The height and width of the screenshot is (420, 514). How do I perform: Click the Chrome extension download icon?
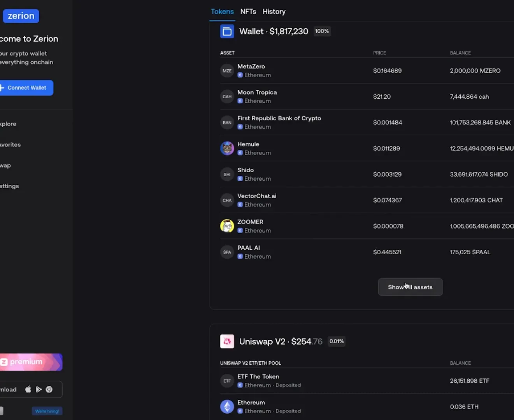coord(49,389)
